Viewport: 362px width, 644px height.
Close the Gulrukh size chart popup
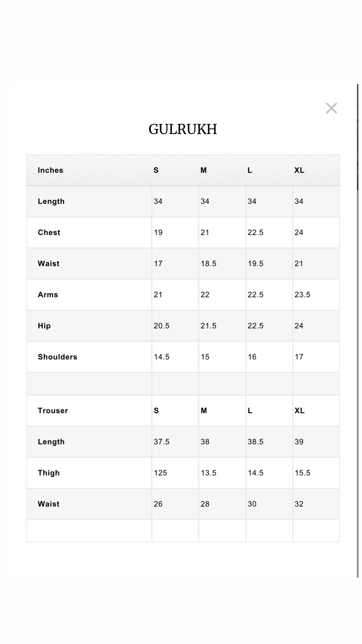coord(331,108)
